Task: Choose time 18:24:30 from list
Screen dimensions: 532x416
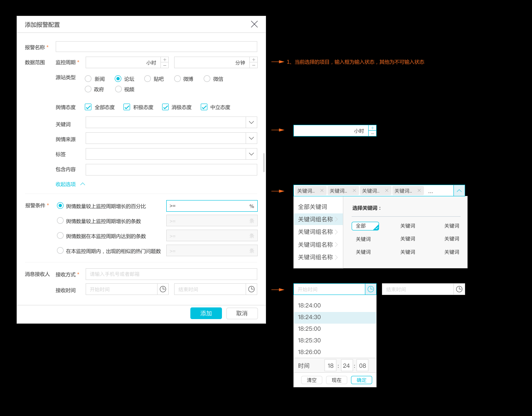Action: tap(335, 317)
